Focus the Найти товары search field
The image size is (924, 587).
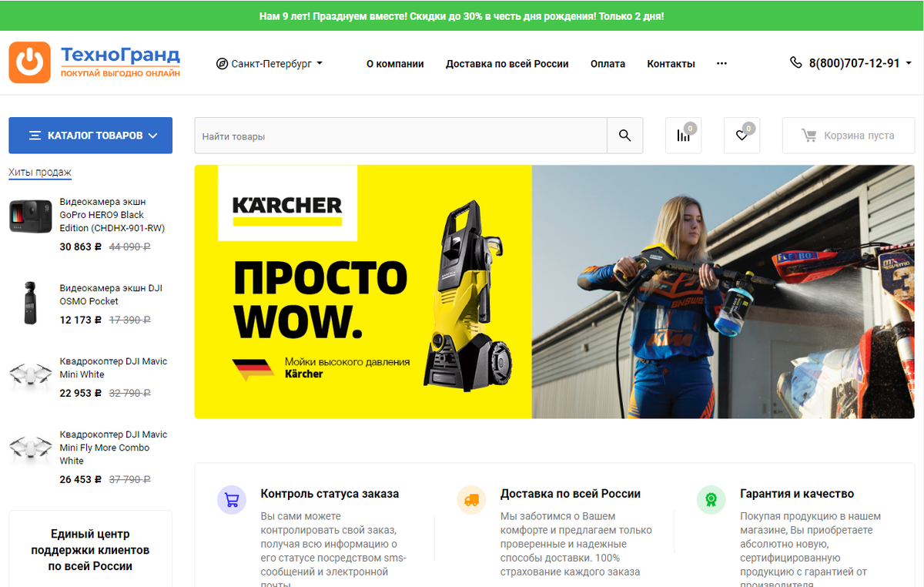click(x=400, y=136)
